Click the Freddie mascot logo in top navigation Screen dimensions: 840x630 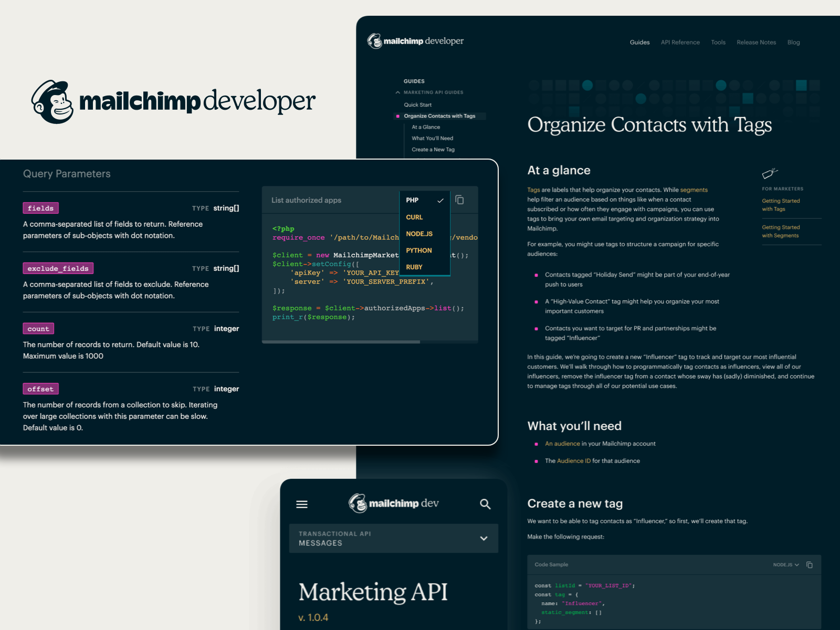pos(374,40)
